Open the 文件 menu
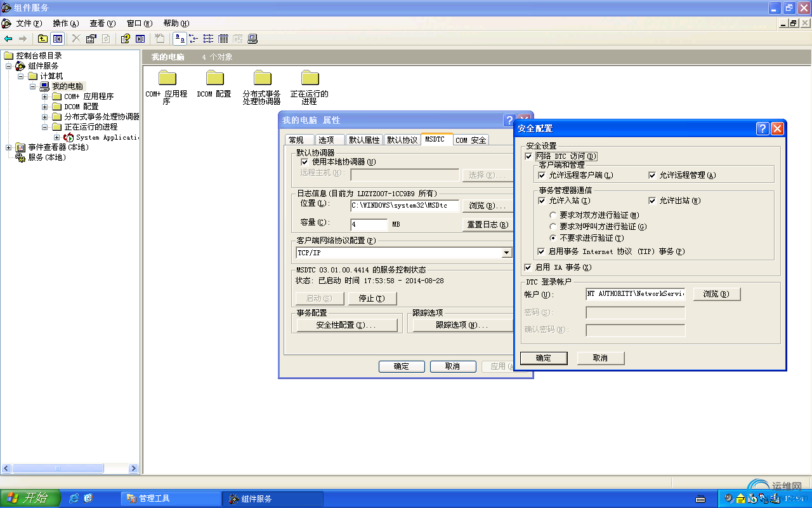The width and height of the screenshot is (812, 508). click(x=29, y=23)
